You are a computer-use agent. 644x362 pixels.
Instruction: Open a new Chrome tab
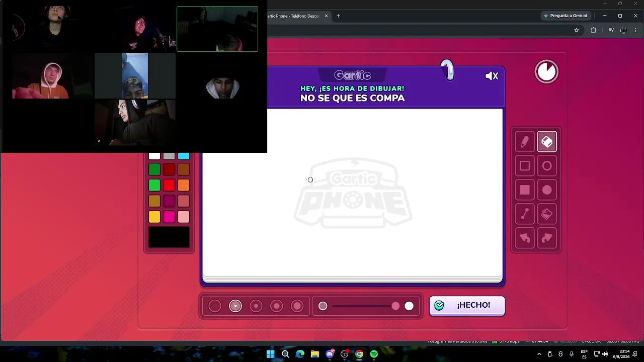click(338, 16)
